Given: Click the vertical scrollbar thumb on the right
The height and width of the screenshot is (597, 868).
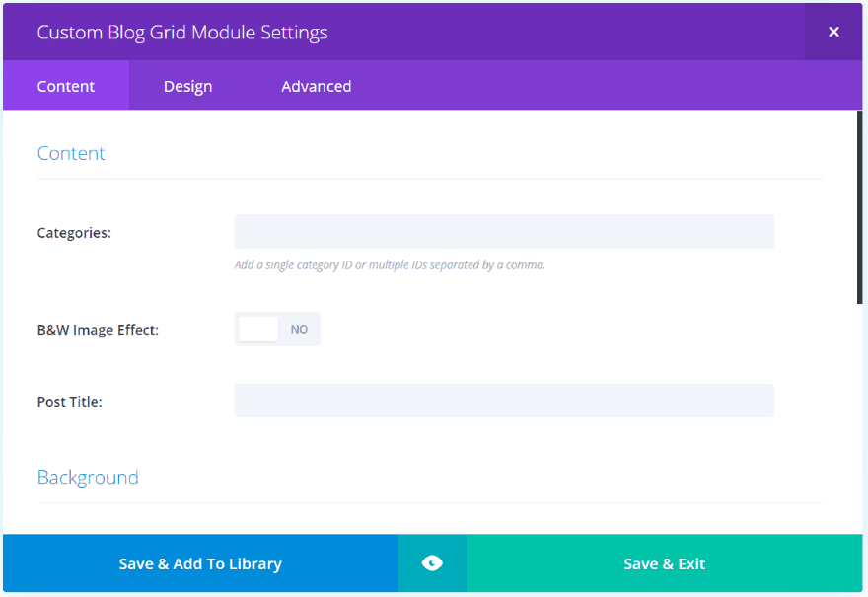Looking at the screenshot, I should click(860, 207).
